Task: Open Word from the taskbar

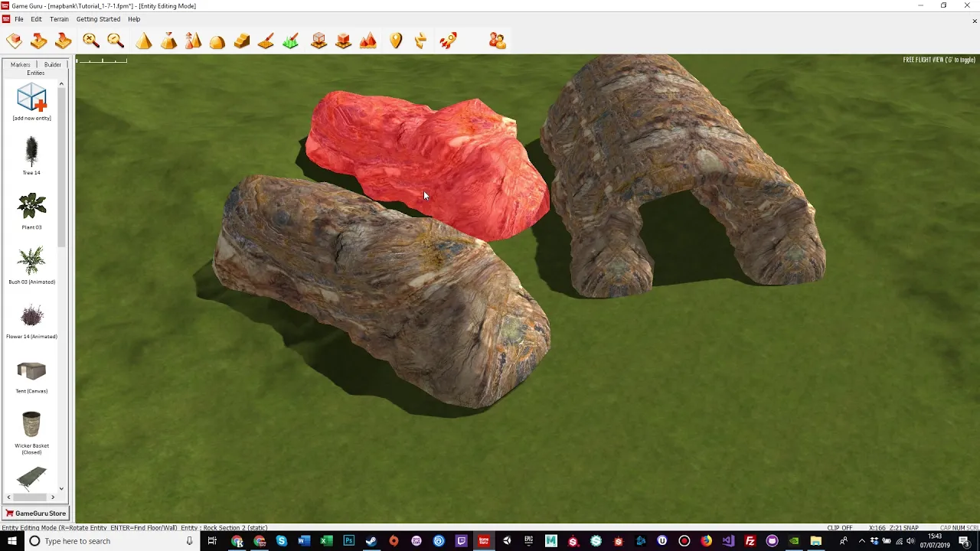Action: click(x=304, y=541)
